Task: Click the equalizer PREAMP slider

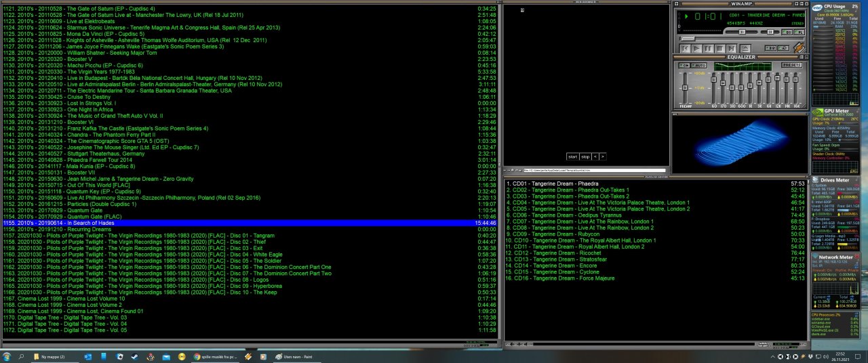Action: coord(686,88)
